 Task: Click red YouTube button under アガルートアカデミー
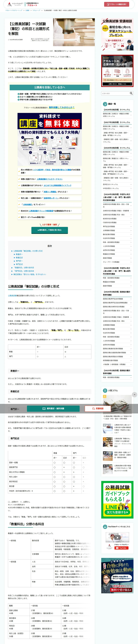pos(121,548)
